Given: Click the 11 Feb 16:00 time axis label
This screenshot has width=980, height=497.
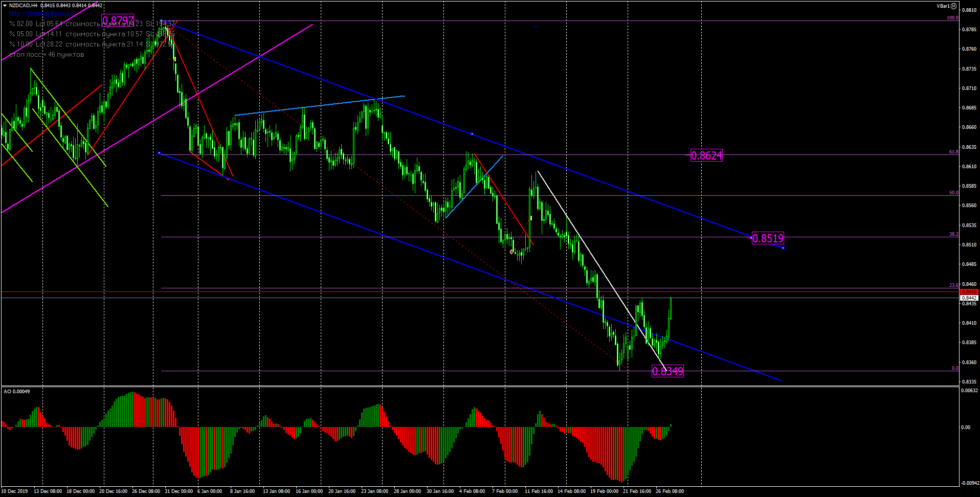Looking at the screenshot, I should [x=539, y=491].
